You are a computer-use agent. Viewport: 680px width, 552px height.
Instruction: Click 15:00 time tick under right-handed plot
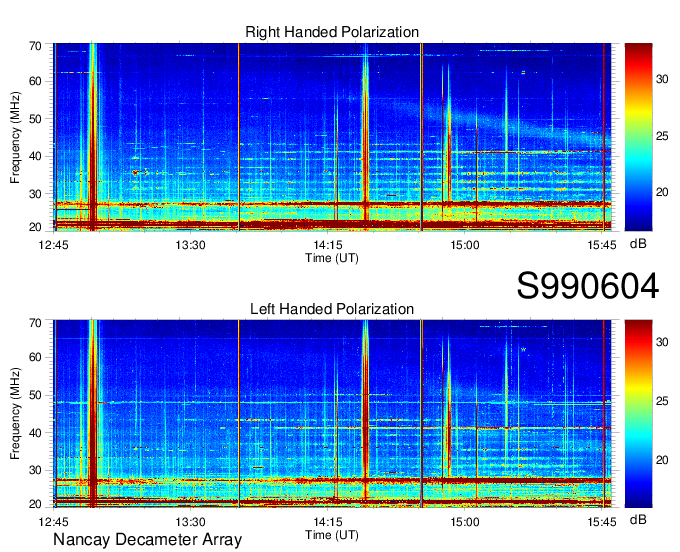[464, 245]
